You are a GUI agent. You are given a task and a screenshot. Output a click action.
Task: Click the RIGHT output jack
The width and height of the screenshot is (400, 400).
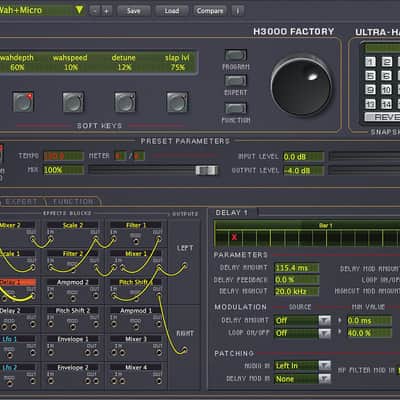coord(184,350)
